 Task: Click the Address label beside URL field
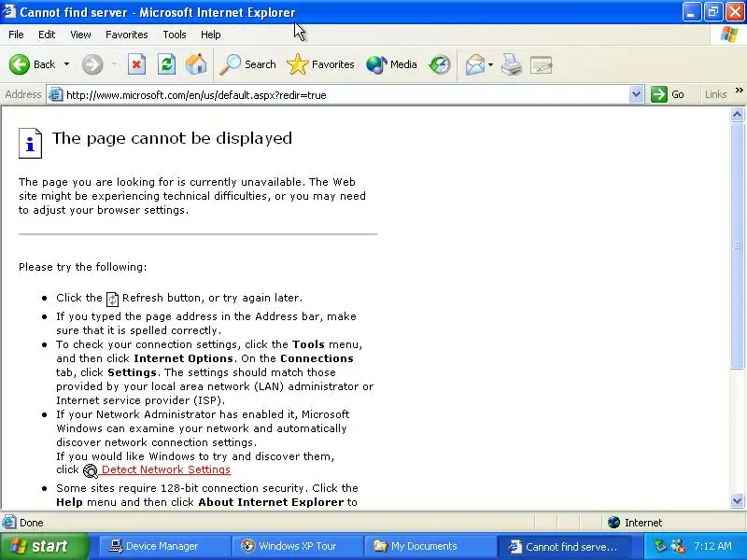coord(22,94)
